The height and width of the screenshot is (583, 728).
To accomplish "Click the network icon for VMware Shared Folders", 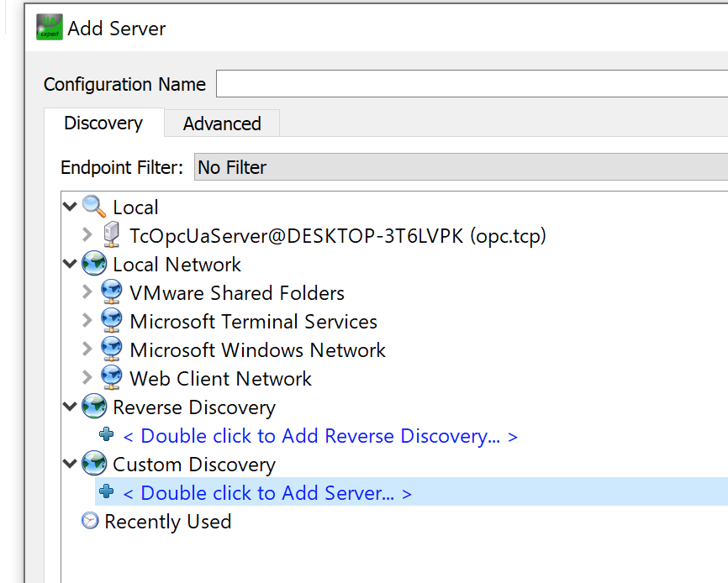I will pyautogui.click(x=112, y=292).
